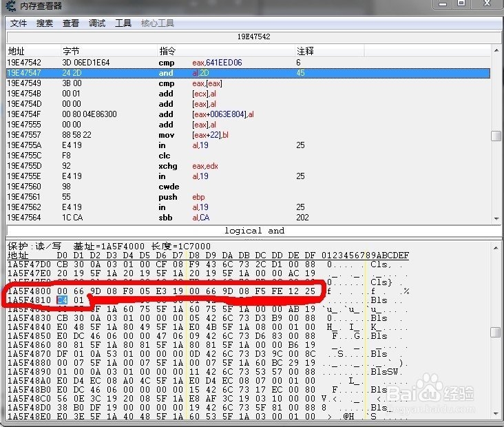Viewport: 504px width, 427px height.
Task: Maximize the 内存查看器 window
Action: click(461, 4)
